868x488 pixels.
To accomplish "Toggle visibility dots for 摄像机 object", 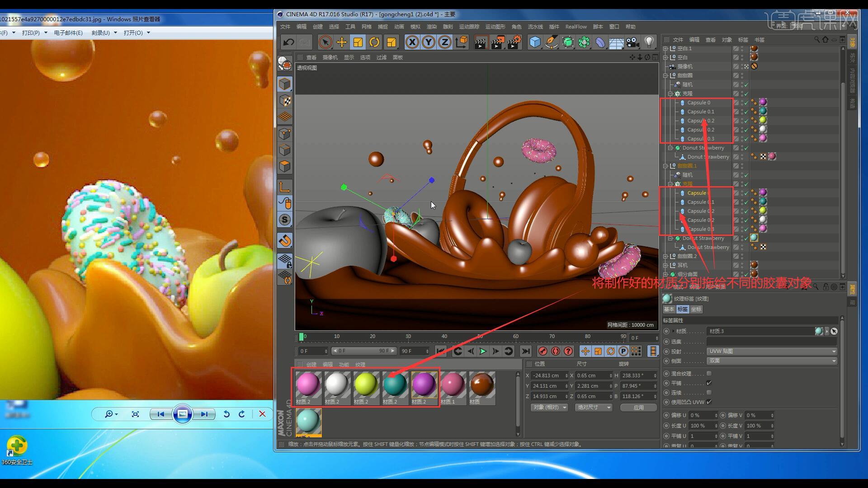I will coord(742,66).
